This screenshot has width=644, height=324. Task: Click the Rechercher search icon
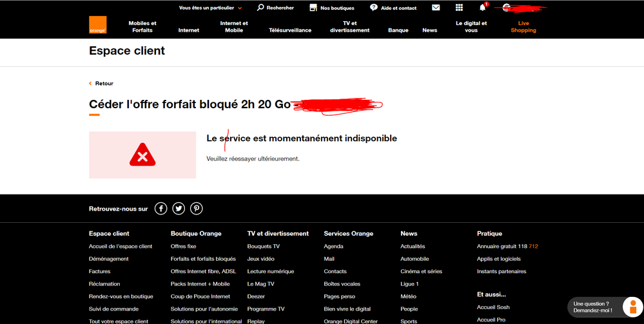tap(260, 8)
